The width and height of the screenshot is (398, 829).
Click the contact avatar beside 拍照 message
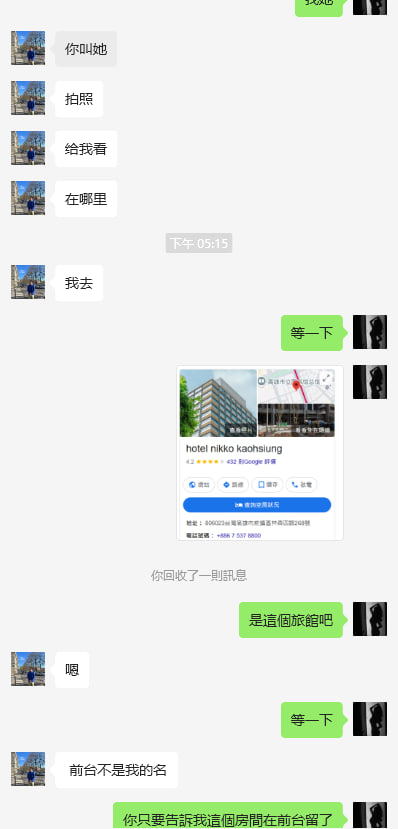click(x=28, y=98)
